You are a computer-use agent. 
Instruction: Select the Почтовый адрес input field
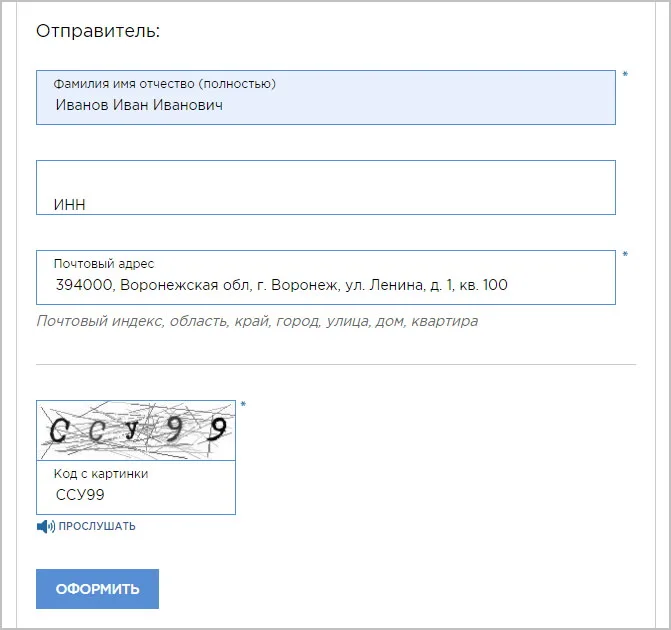(x=326, y=277)
